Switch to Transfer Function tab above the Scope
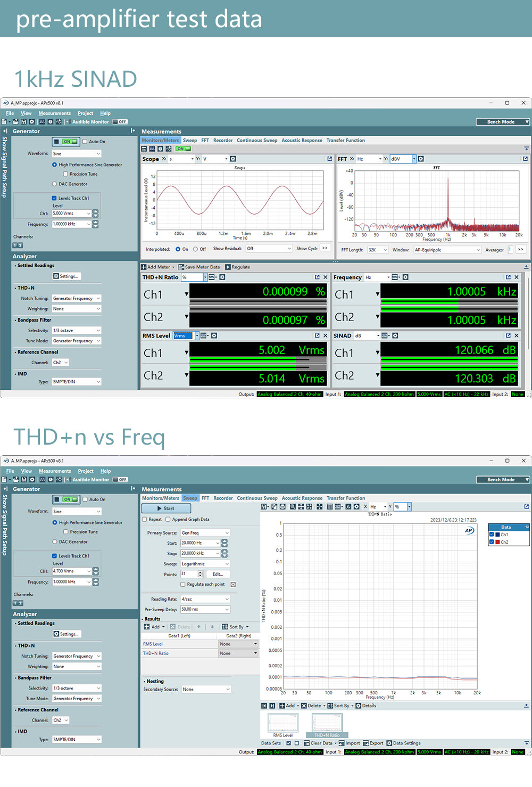 345,141
